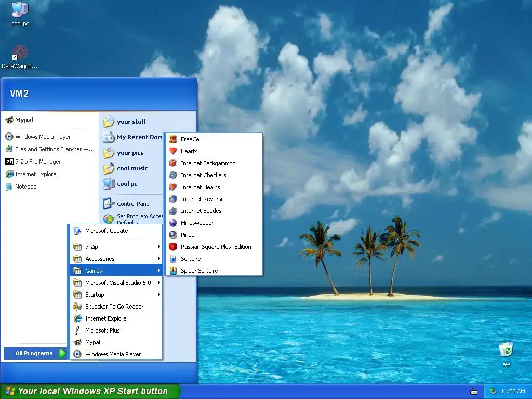This screenshot has height=399, width=532.
Task: Click the Minesweeper mine icon
Action: pos(173,223)
